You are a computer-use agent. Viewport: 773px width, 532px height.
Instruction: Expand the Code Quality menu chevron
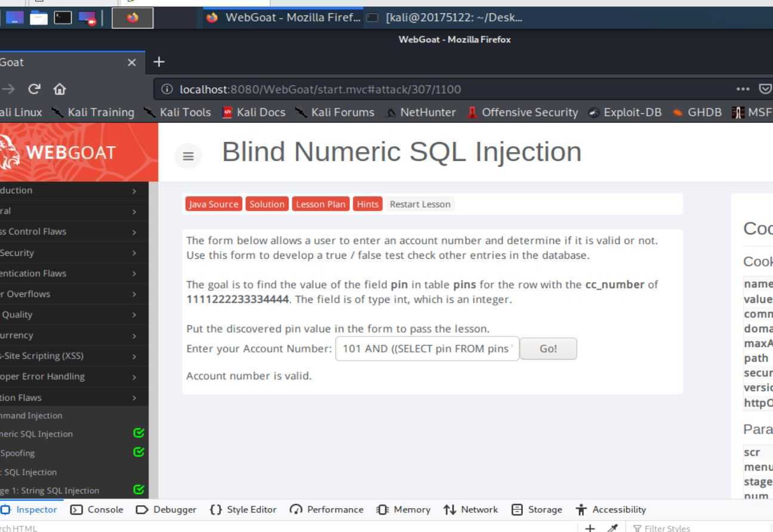[x=134, y=315]
